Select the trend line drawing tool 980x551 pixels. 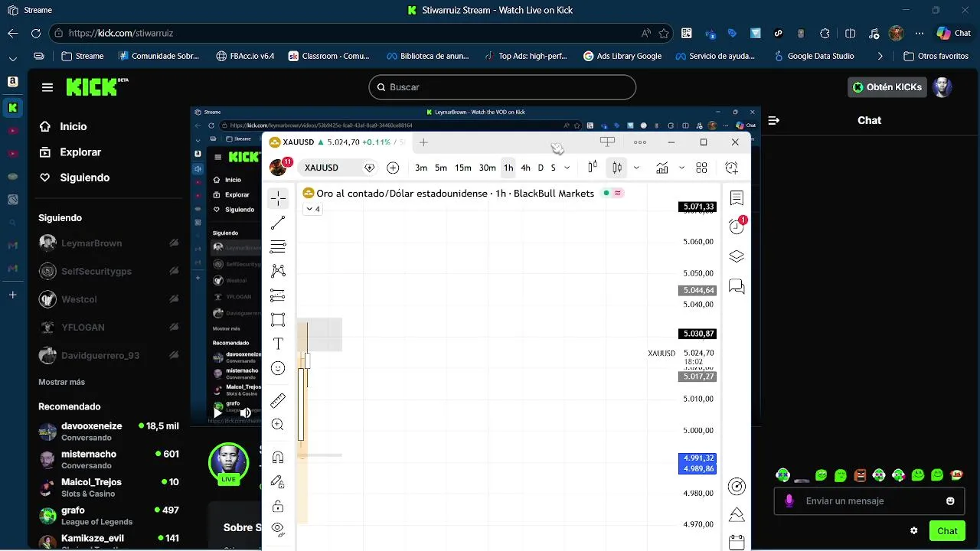tap(278, 223)
